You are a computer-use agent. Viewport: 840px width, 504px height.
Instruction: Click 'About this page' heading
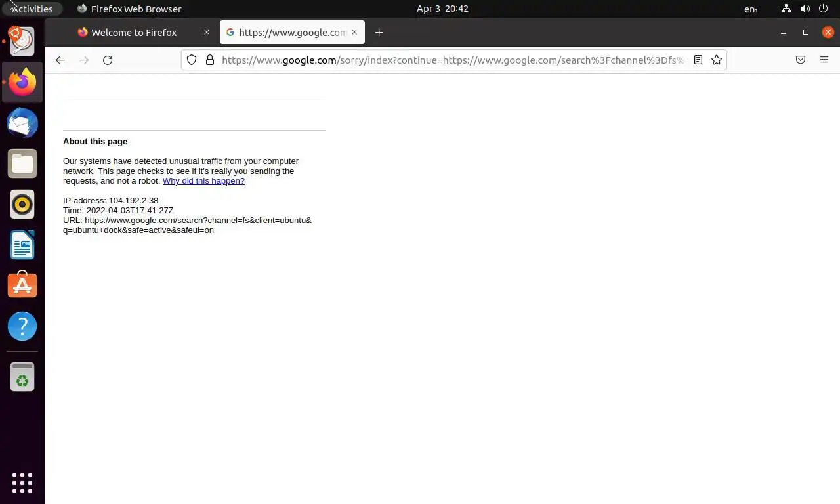[95, 141]
